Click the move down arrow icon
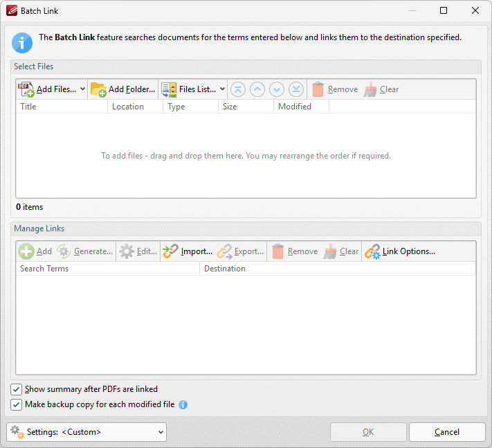This screenshot has height=448, width=492. click(x=277, y=89)
